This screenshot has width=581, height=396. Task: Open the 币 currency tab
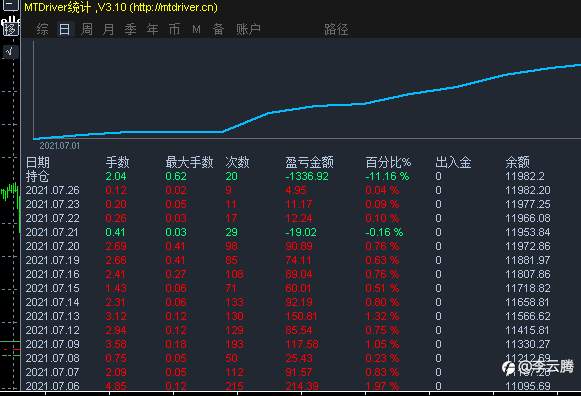[x=174, y=29]
